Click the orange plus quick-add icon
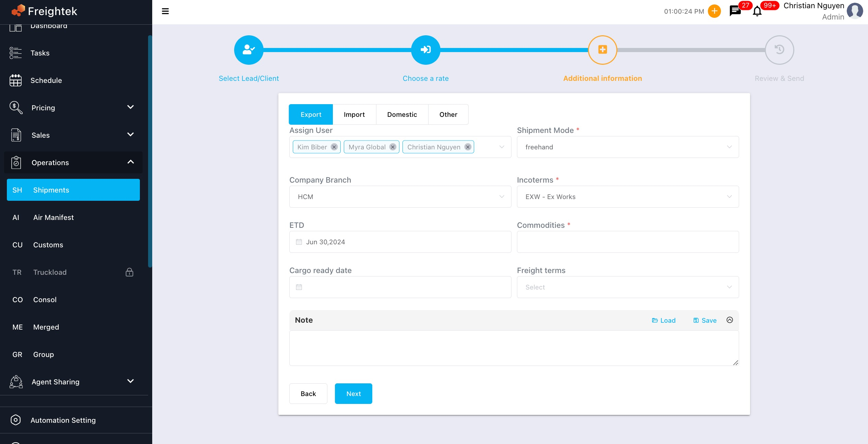The height and width of the screenshot is (444, 868). pyautogui.click(x=714, y=11)
